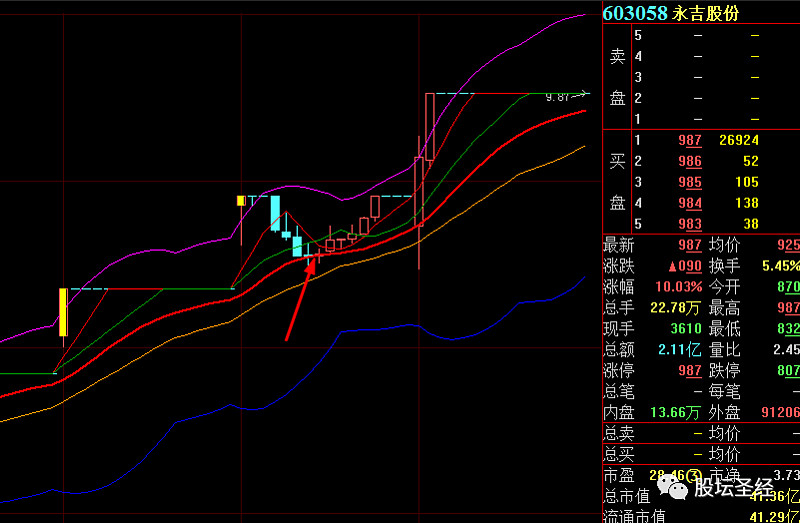Select the 总卖 label
Screen dimensions: 800x523
coord(619,433)
